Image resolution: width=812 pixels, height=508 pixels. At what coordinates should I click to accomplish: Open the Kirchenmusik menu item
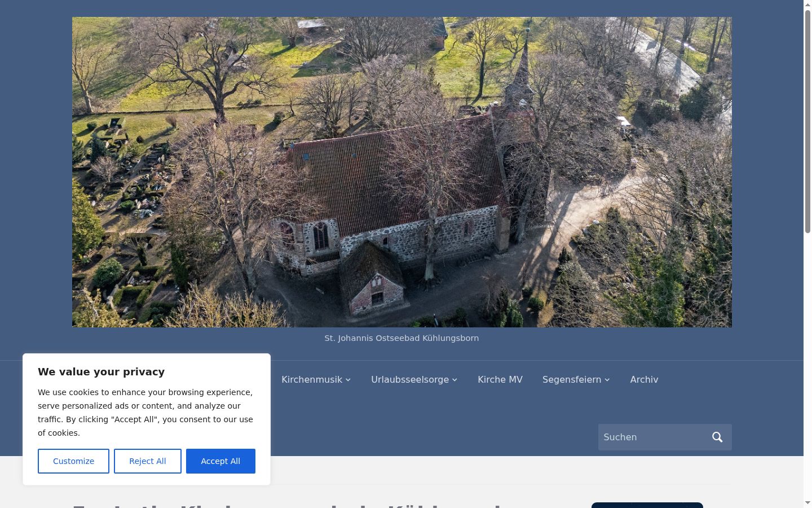click(x=312, y=380)
